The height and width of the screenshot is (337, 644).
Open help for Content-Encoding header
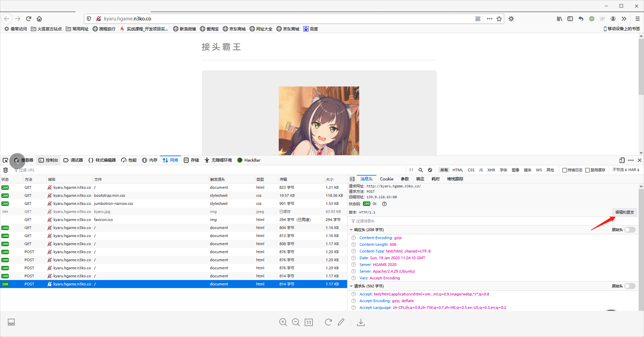(x=353, y=238)
